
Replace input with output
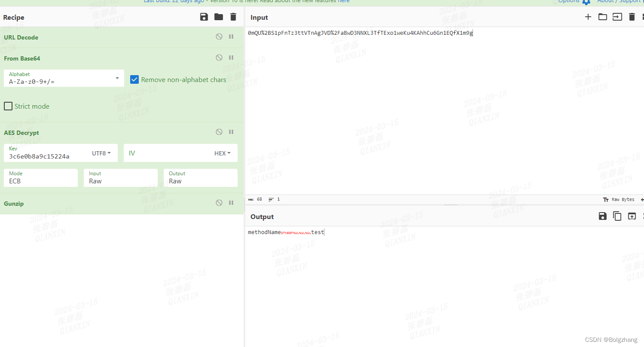(x=632, y=216)
